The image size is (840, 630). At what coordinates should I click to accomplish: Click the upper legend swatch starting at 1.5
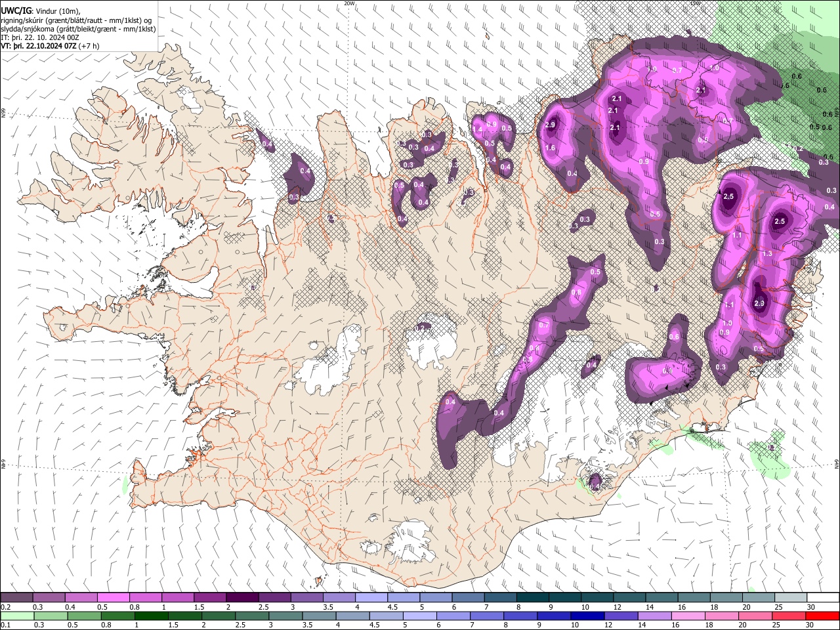pos(209,598)
